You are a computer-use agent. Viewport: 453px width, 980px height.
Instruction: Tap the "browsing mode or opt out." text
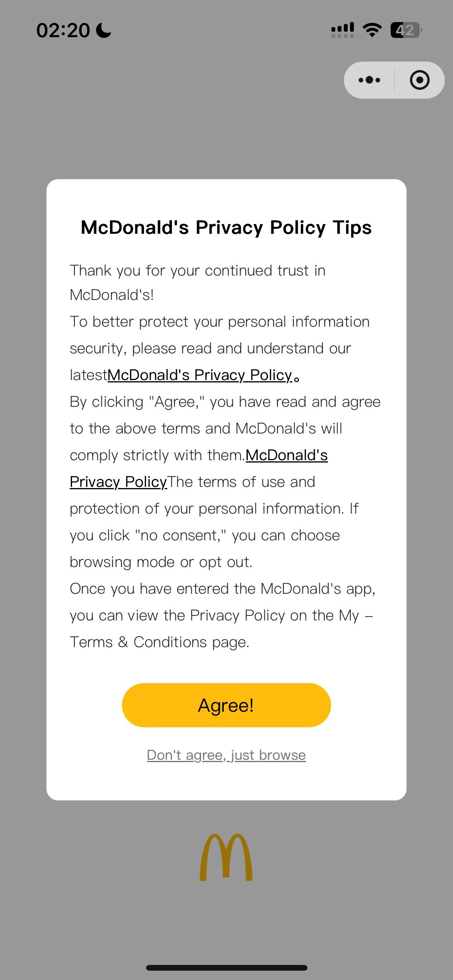[x=161, y=562]
